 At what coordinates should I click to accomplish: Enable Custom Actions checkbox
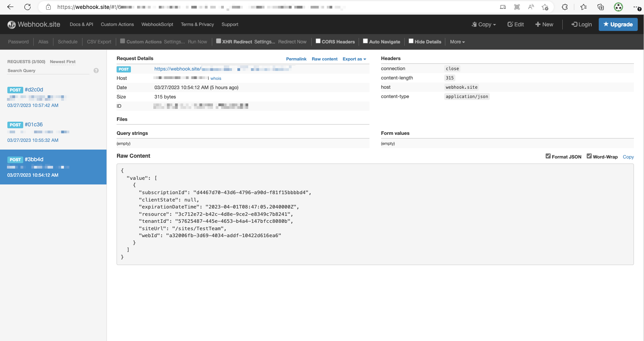point(122,41)
